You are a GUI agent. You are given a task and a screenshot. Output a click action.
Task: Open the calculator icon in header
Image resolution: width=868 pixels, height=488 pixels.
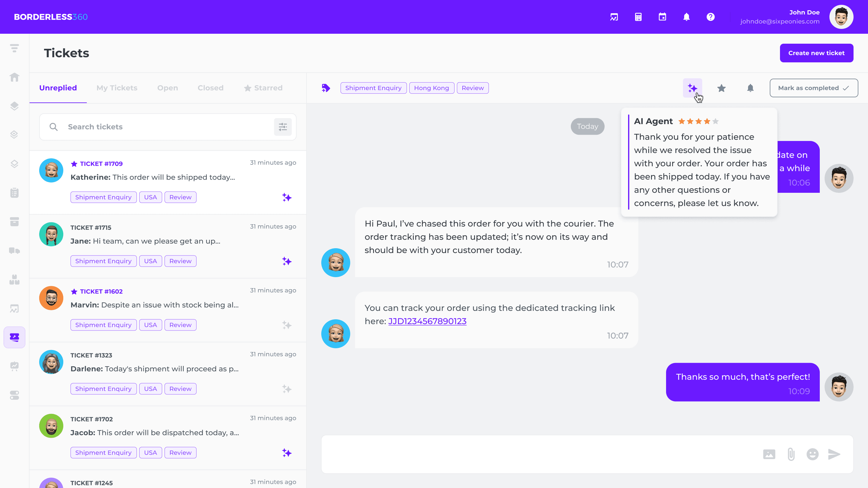638,17
